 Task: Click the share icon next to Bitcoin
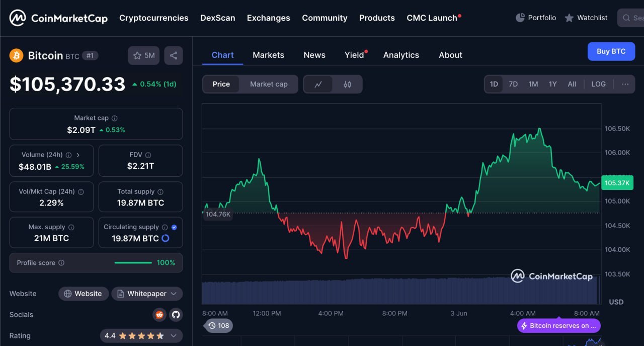coord(174,55)
